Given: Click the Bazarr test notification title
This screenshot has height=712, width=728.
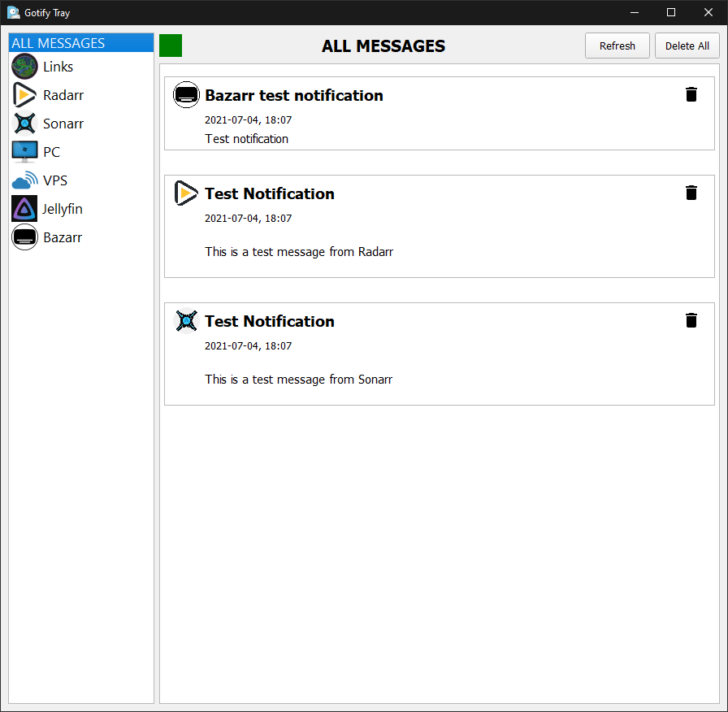Looking at the screenshot, I should [293, 95].
